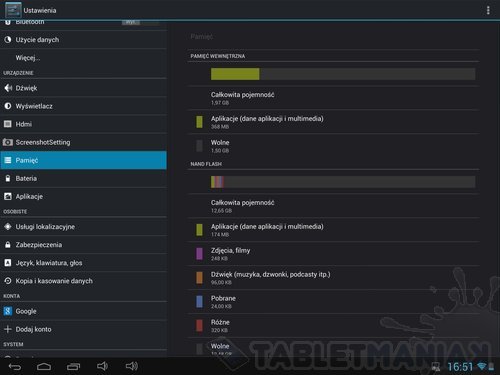Open the recent apps navigation button
Viewport: 500px width, 375px height.
click(73, 367)
